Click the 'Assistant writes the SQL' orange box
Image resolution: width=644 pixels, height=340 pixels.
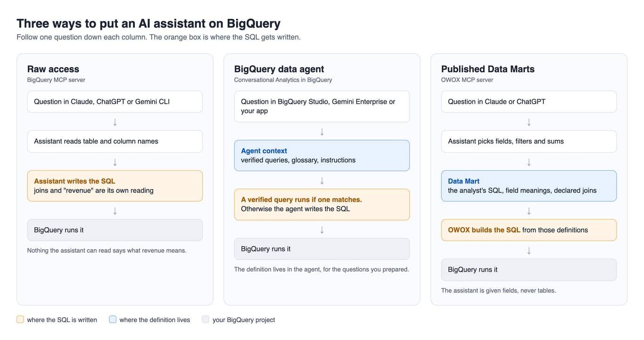115,186
